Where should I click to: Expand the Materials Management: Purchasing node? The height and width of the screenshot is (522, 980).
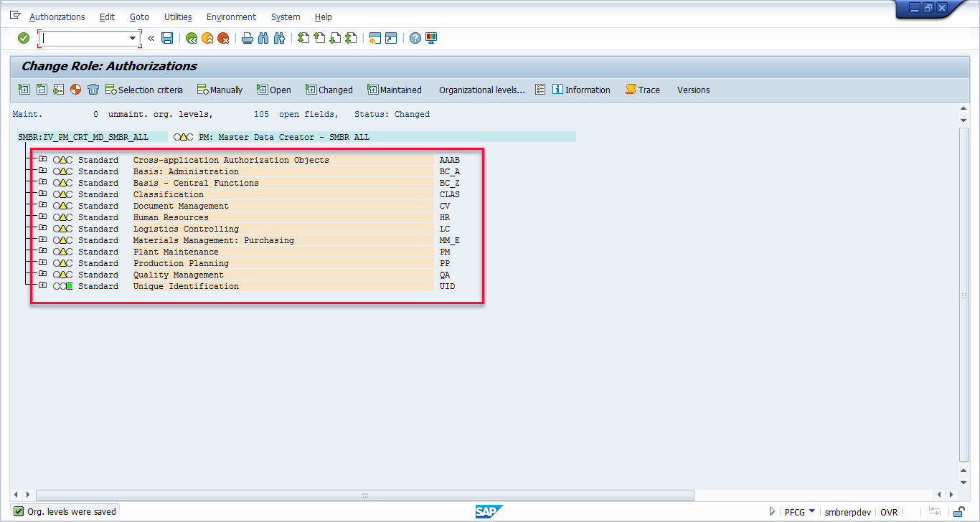click(42, 240)
